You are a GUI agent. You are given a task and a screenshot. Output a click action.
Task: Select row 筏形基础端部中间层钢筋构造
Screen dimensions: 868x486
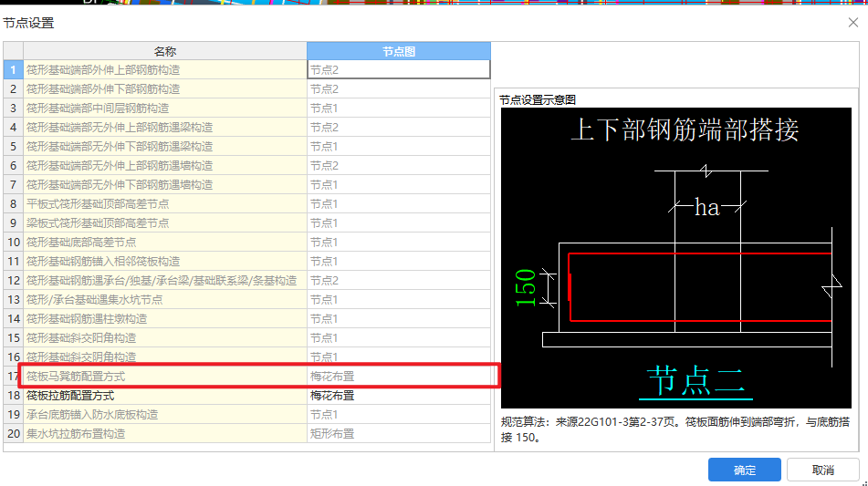165,109
